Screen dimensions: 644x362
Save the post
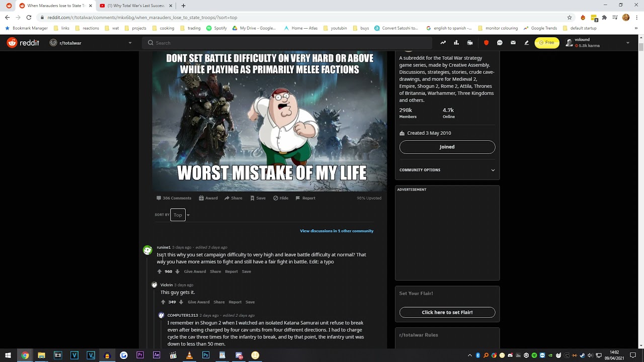258,198
